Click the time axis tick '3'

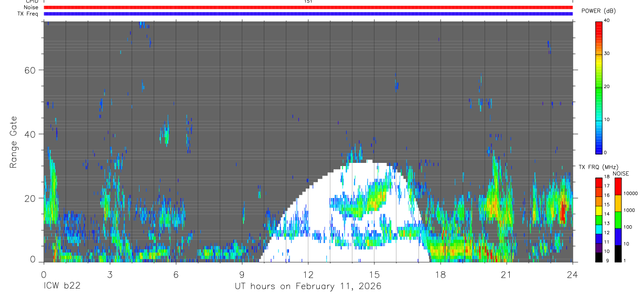(110, 274)
